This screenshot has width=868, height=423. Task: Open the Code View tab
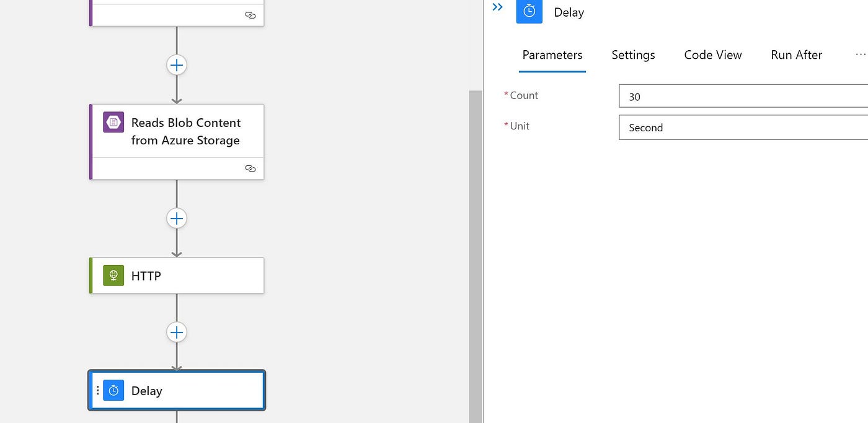pyautogui.click(x=712, y=55)
